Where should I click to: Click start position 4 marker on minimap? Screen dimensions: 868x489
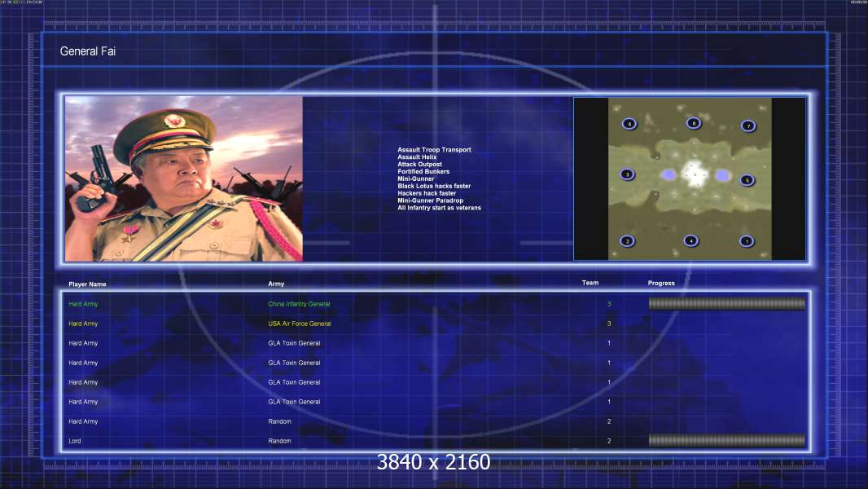[690, 240]
